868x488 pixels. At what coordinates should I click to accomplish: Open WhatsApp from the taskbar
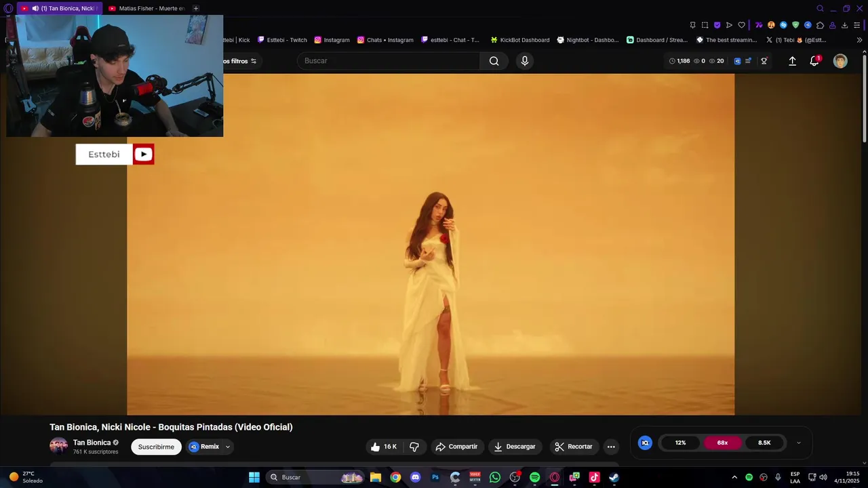(x=495, y=477)
